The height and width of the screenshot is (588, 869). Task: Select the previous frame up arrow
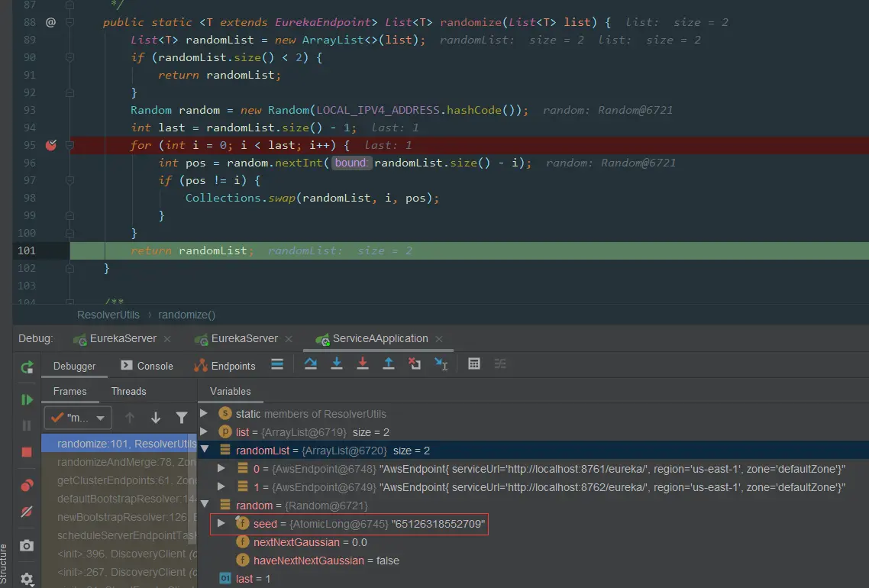click(130, 418)
